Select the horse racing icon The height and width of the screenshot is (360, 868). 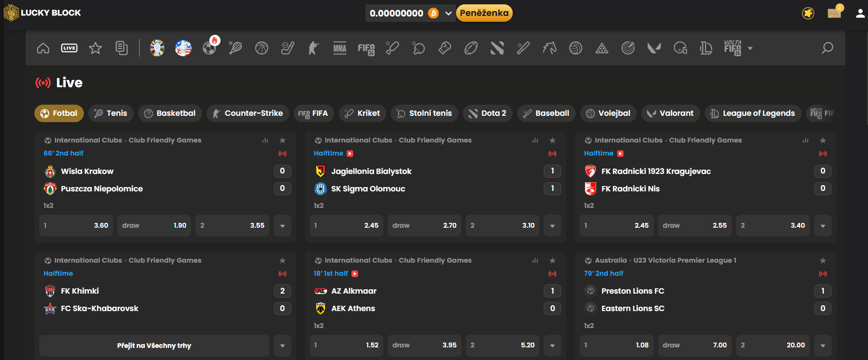point(550,48)
